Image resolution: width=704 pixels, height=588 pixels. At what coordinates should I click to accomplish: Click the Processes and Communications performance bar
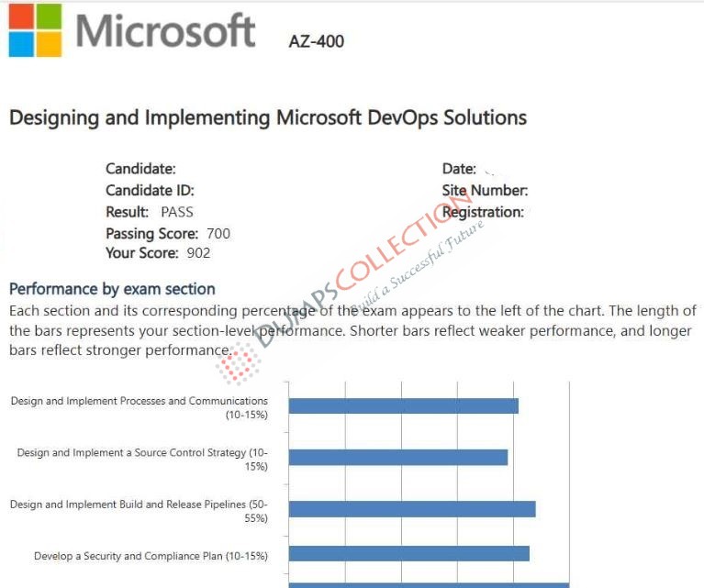404,405
